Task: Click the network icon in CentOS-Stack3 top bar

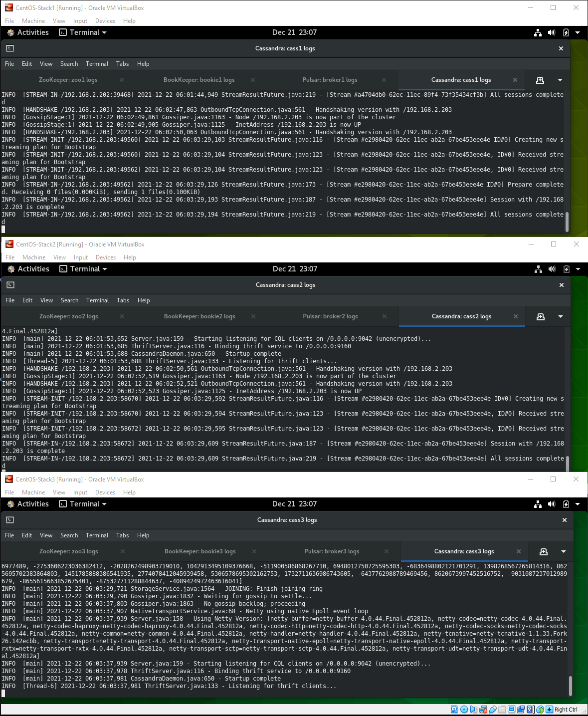Action: pyautogui.click(x=538, y=504)
